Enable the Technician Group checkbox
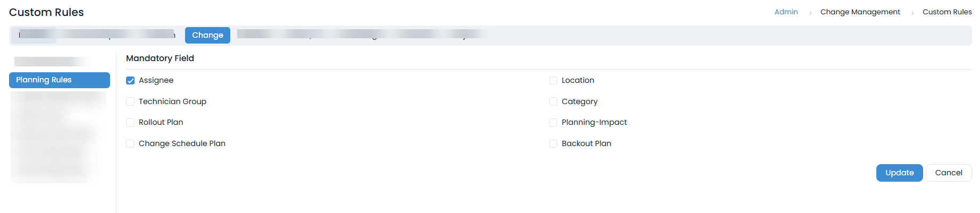This screenshot has width=980, height=213. (x=130, y=101)
